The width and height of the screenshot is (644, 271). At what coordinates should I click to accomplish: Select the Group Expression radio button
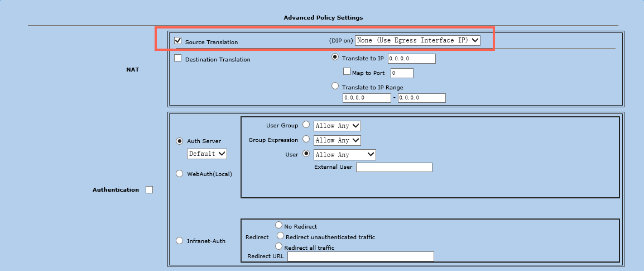click(x=306, y=139)
